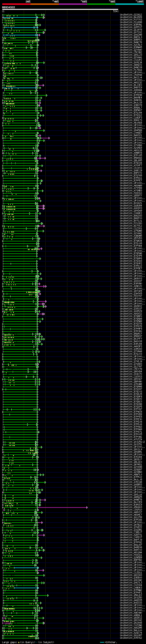The width and height of the screenshot is (146, 644).
Task: Select the UniRef100_B9RPC0 label
Action: [131, 40]
